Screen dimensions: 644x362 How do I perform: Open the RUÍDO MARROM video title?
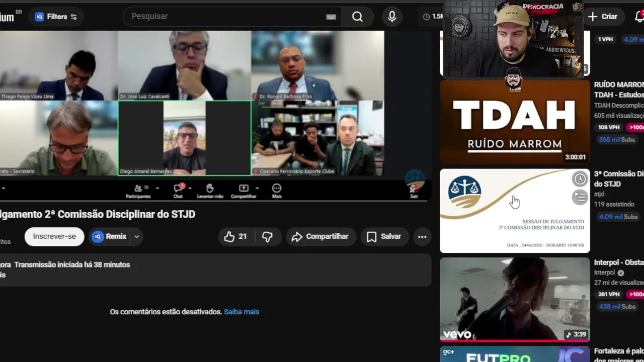(619, 89)
